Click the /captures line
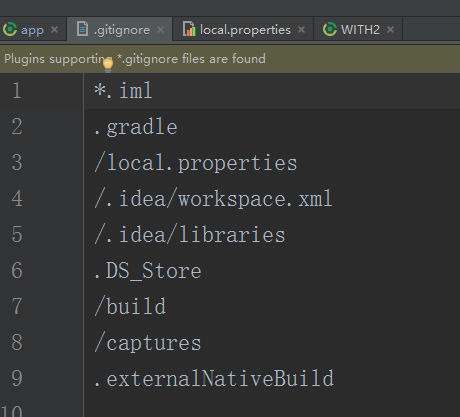 [148, 342]
